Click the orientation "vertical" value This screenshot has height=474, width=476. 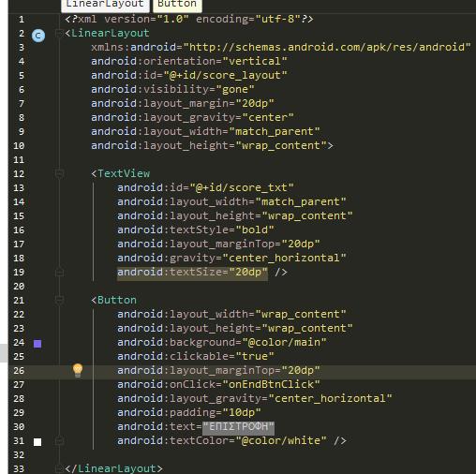[255, 61]
